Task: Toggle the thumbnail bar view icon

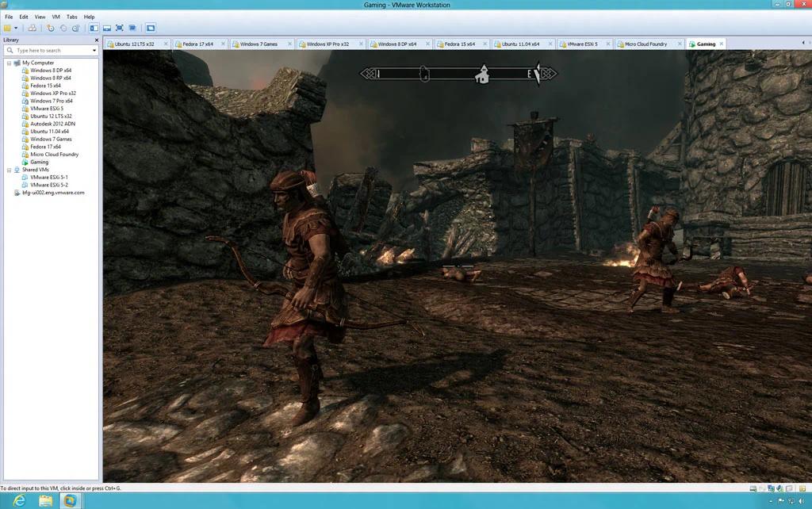Action: pos(107,28)
